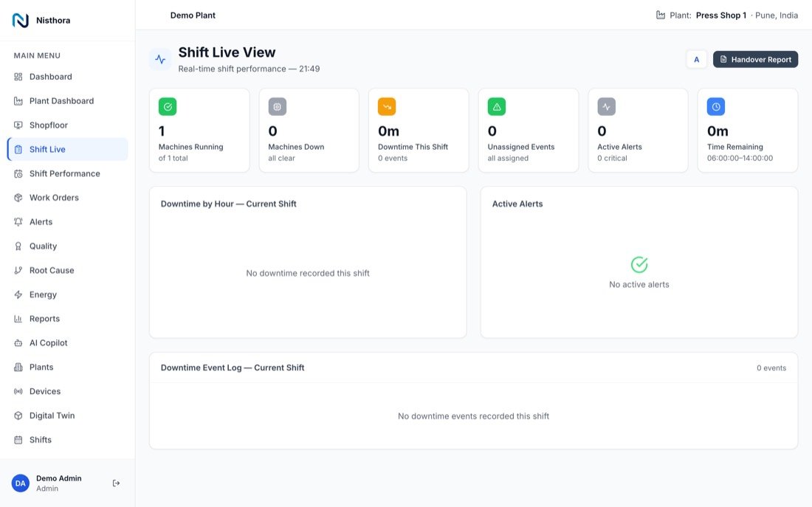The image size is (812, 507).
Task: Click the Plants building icon
Action: pos(18,368)
